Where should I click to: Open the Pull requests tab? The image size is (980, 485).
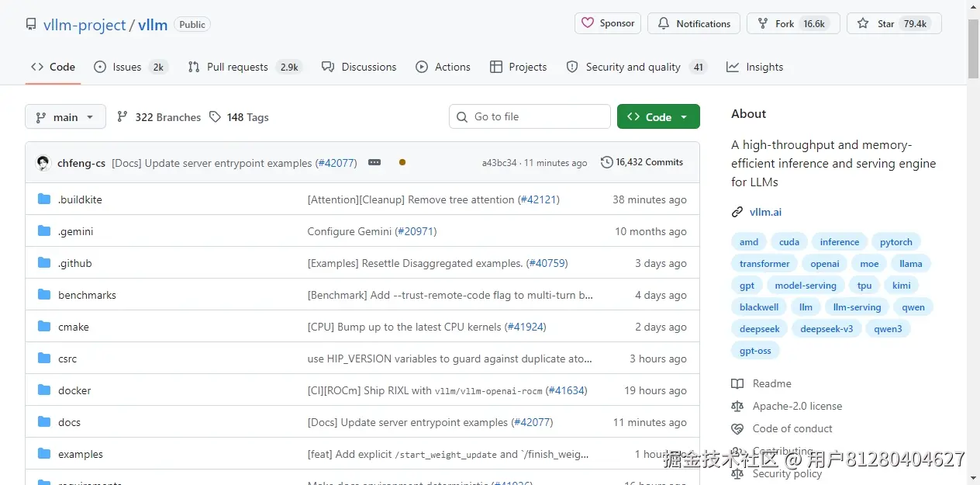coord(244,67)
